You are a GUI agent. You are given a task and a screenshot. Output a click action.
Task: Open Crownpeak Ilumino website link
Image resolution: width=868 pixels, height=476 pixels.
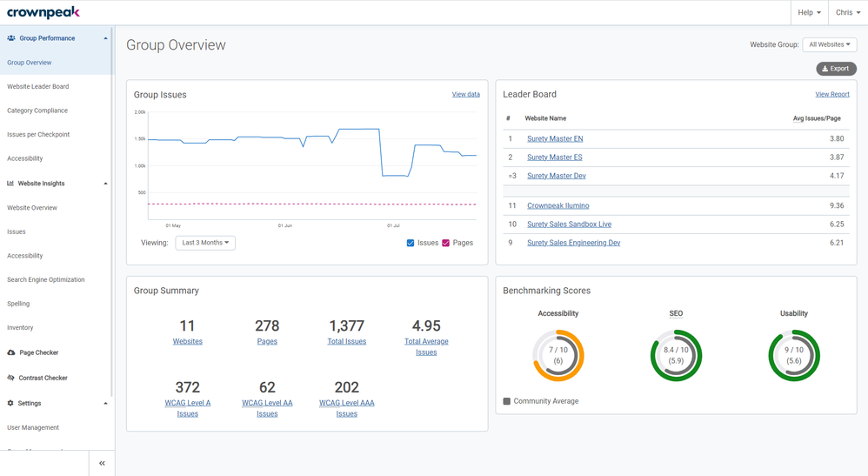click(558, 205)
